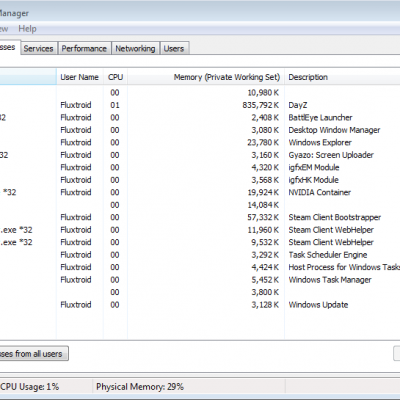
Task: Select the igfxHK Module process
Action: click(x=200, y=180)
